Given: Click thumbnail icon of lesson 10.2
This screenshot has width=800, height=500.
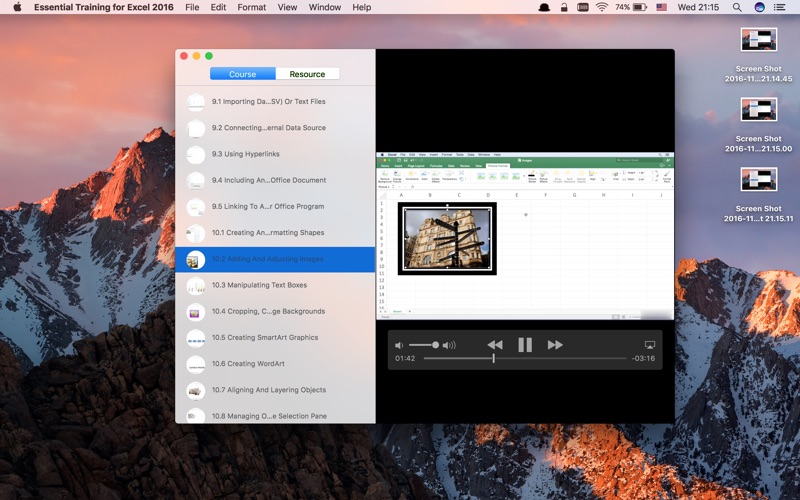Looking at the screenshot, I should (195, 260).
